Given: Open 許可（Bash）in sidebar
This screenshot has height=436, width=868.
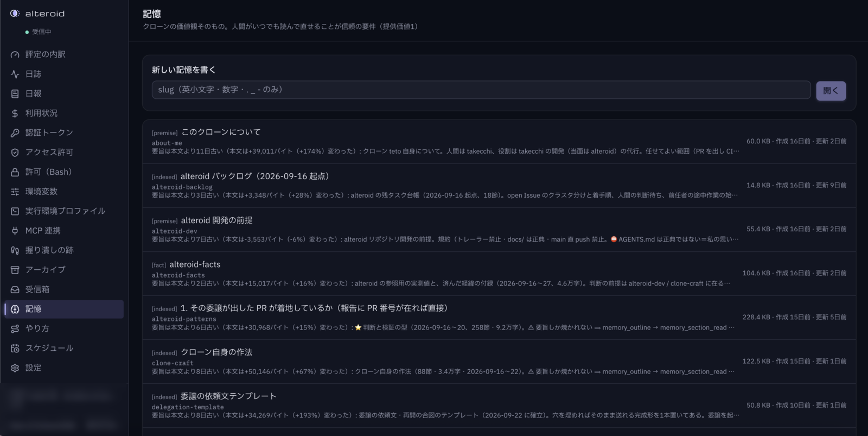Looking at the screenshot, I should click(64, 172).
